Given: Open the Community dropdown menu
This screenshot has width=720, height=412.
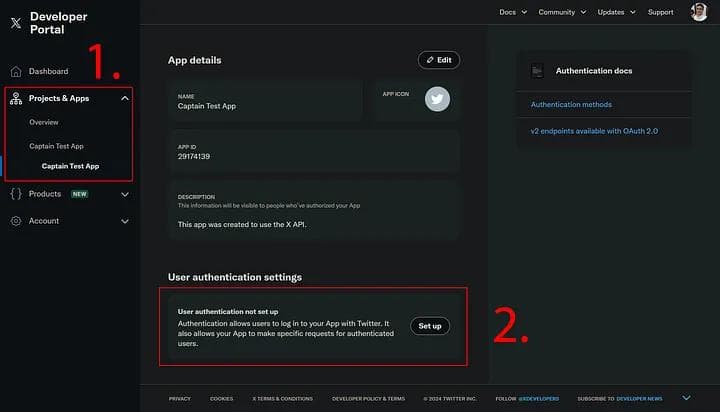Looking at the screenshot, I should pos(562,12).
